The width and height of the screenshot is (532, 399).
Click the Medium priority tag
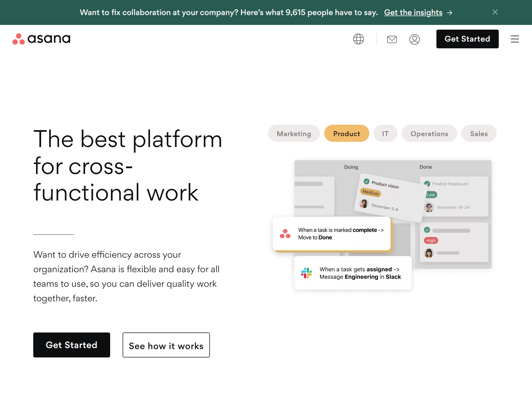tap(371, 192)
